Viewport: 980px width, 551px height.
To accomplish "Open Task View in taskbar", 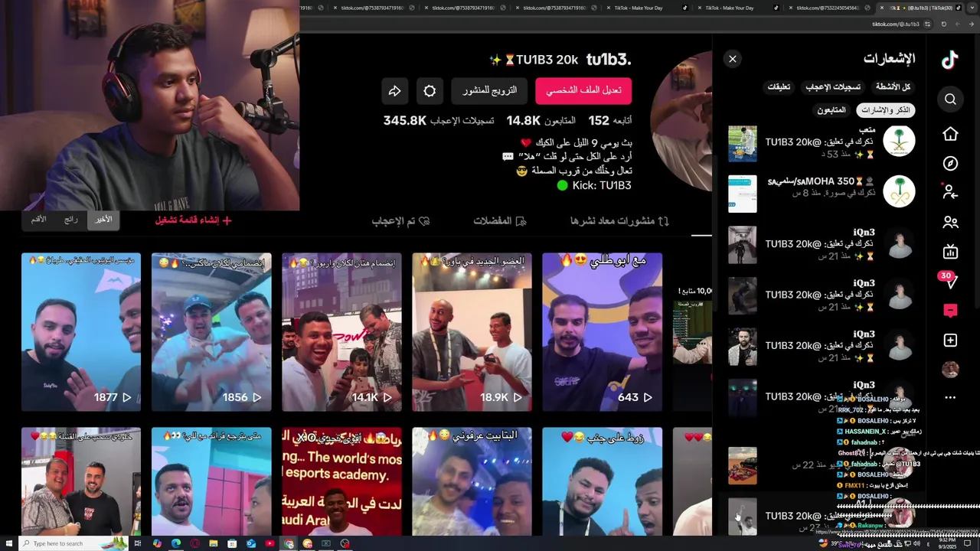I will coord(138,543).
